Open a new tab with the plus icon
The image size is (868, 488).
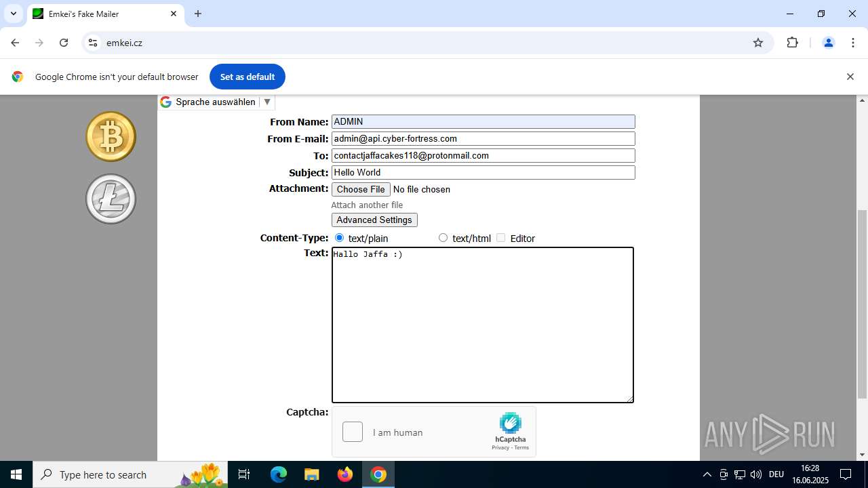coord(198,14)
